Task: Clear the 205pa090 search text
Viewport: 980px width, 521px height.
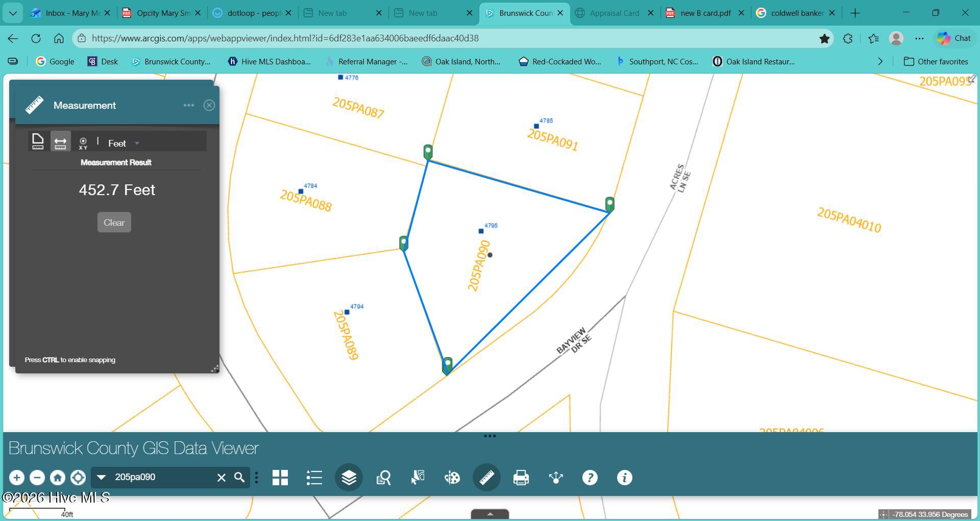Action: click(221, 478)
